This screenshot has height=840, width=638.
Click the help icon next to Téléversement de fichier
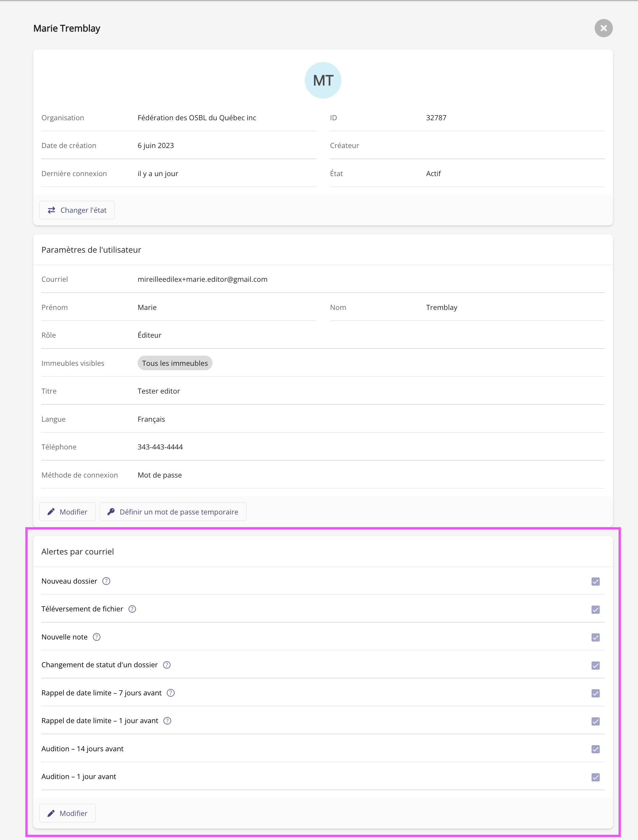(x=132, y=609)
